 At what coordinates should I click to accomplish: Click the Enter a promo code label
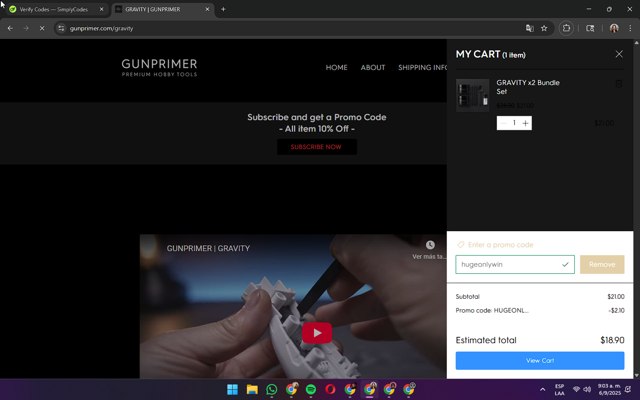click(x=500, y=244)
